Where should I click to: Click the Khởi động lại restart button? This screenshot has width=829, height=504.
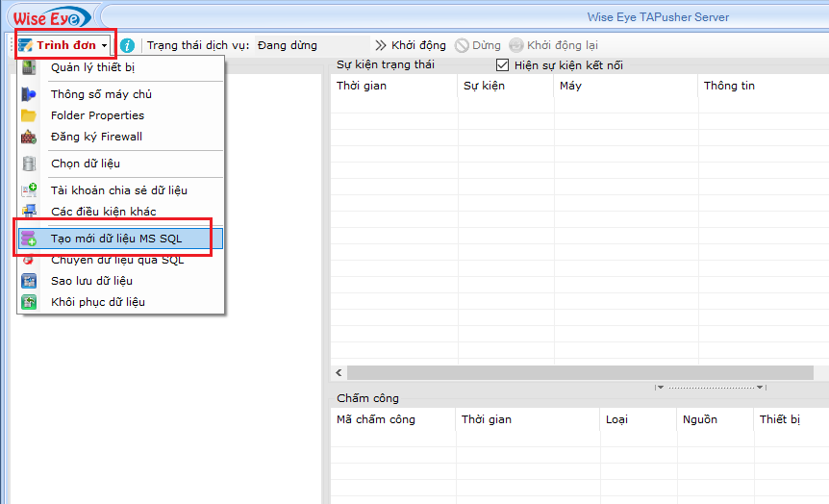(554, 45)
